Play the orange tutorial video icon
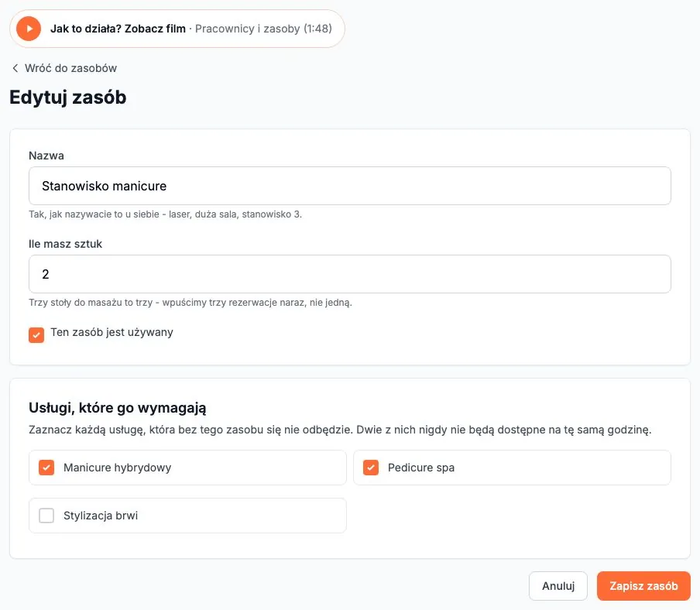This screenshot has height=610, width=700. (x=29, y=29)
